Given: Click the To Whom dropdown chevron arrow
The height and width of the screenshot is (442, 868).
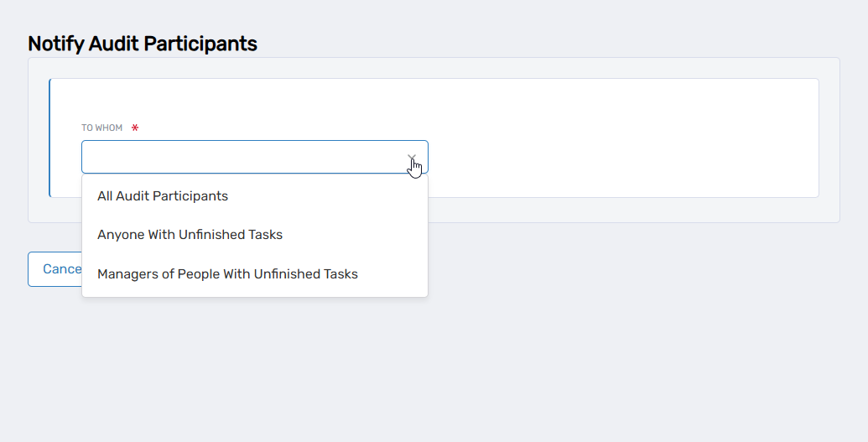Looking at the screenshot, I should tap(412, 157).
